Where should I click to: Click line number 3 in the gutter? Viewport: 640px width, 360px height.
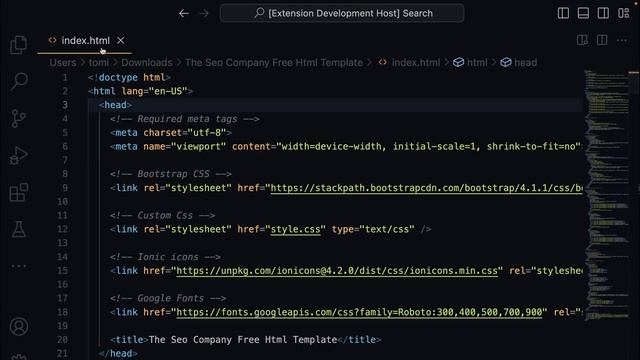coord(65,105)
